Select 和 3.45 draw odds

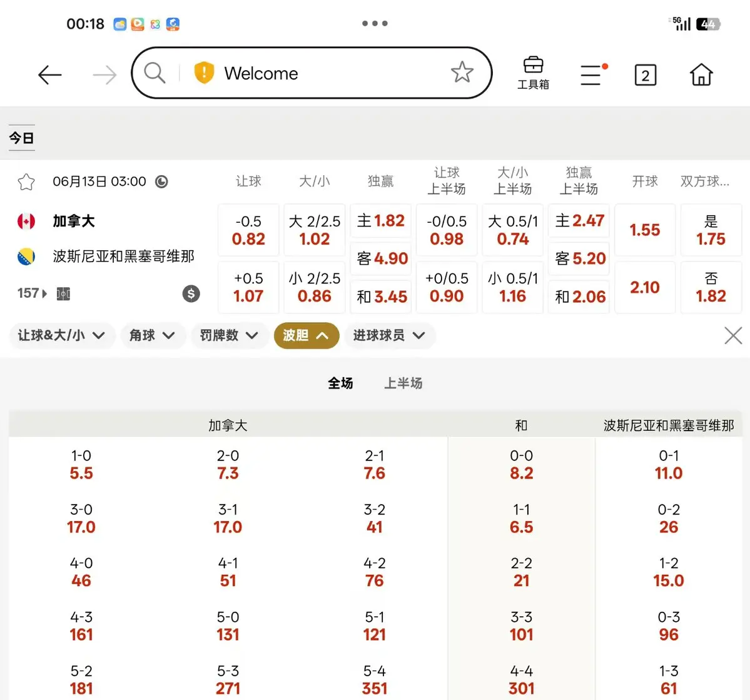[x=381, y=297]
